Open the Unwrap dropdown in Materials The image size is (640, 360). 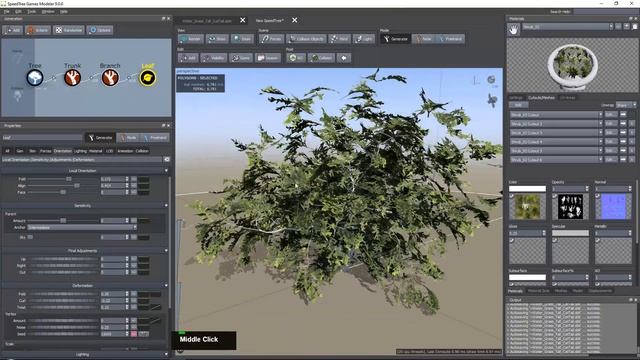click(626, 105)
